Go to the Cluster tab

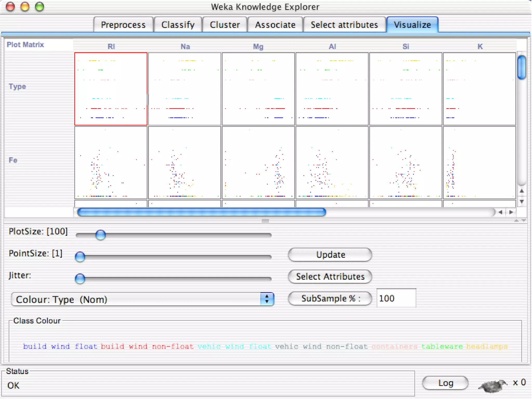(225, 25)
